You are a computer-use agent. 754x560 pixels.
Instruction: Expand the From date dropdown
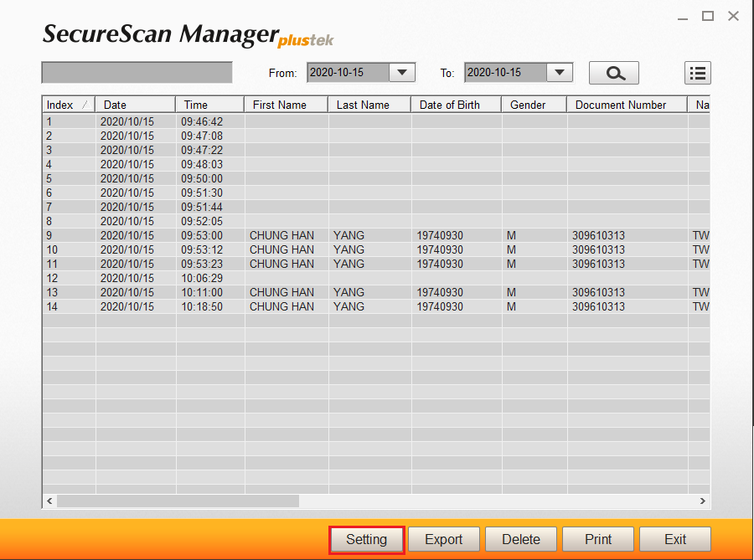(x=403, y=73)
